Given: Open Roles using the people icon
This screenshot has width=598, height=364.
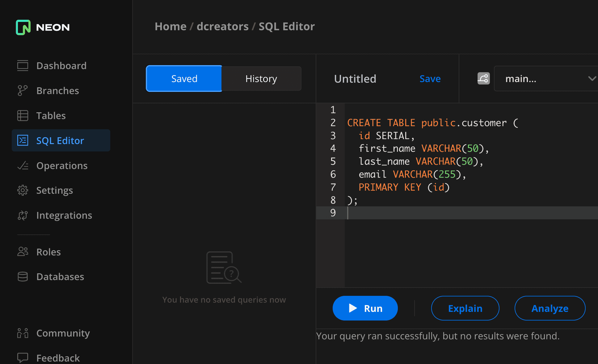Looking at the screenshot, I should coord(23,252).
